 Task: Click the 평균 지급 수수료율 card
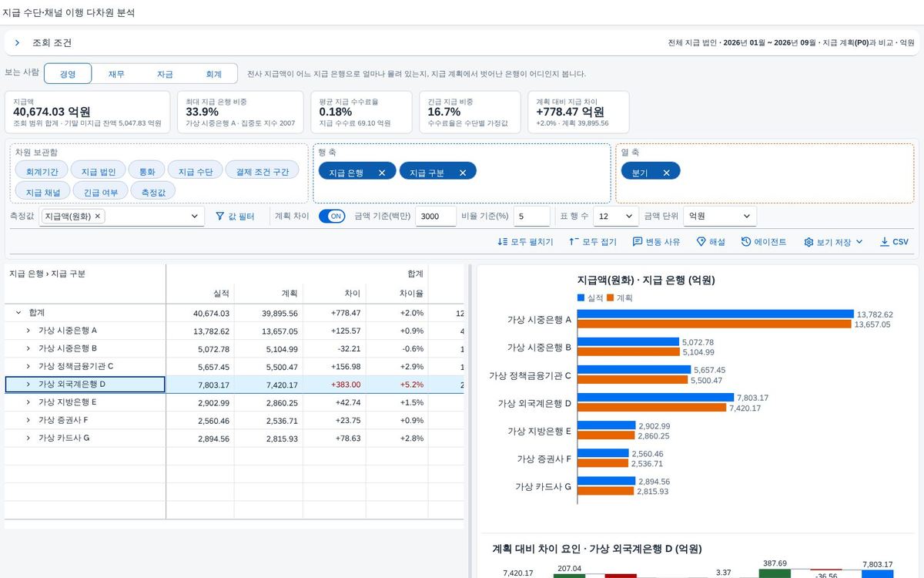click(x=362, y=112)
